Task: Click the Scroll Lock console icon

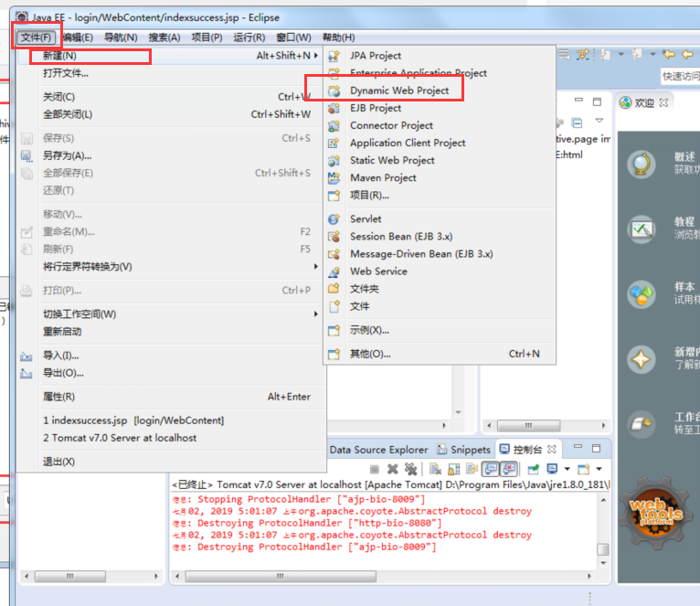Action: [453, 469]
